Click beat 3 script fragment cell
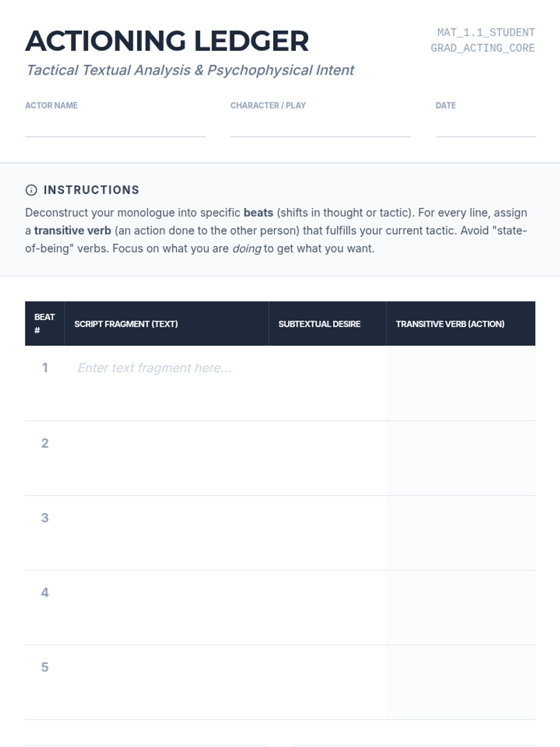The image size is (560, 747). [167, 533]
